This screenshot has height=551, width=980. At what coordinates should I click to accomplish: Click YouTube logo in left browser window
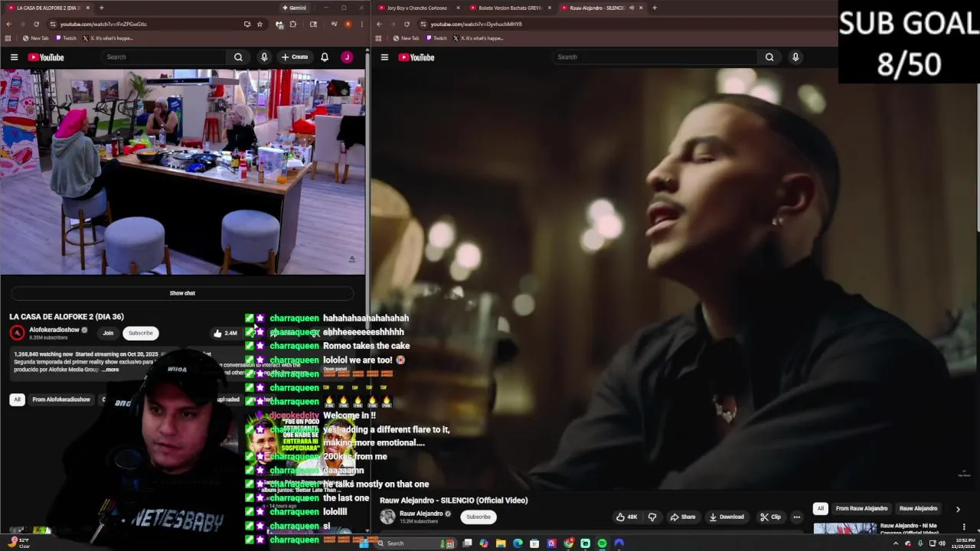coord(46,57)
